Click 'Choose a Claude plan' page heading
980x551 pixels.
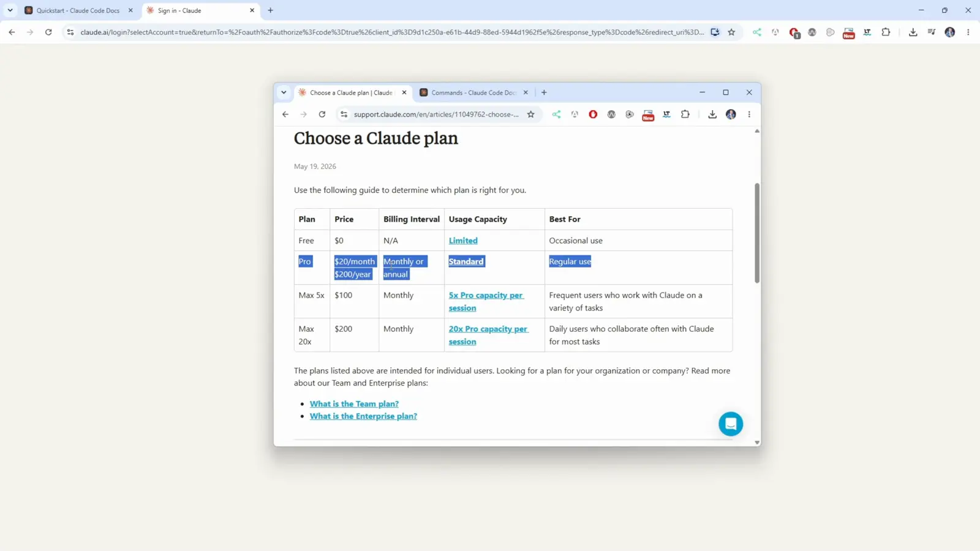376,138
